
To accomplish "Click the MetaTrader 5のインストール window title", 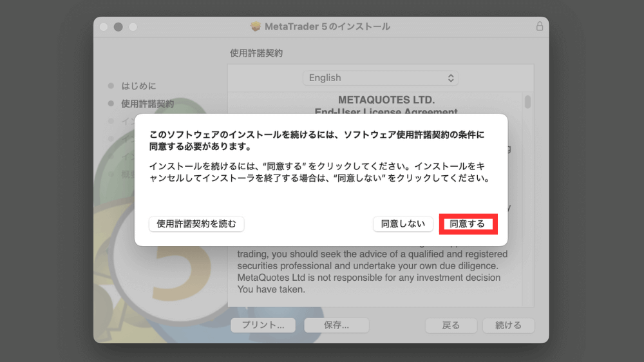I will (327, 26).
